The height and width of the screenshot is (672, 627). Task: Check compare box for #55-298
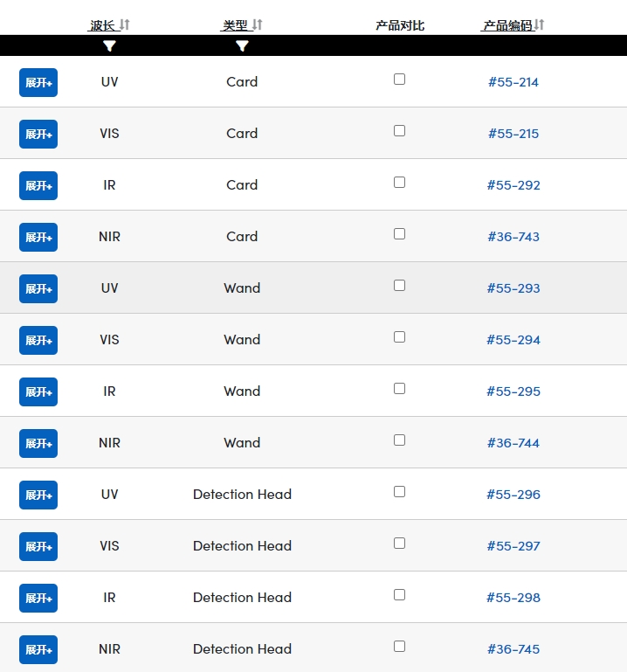point(400,594)
